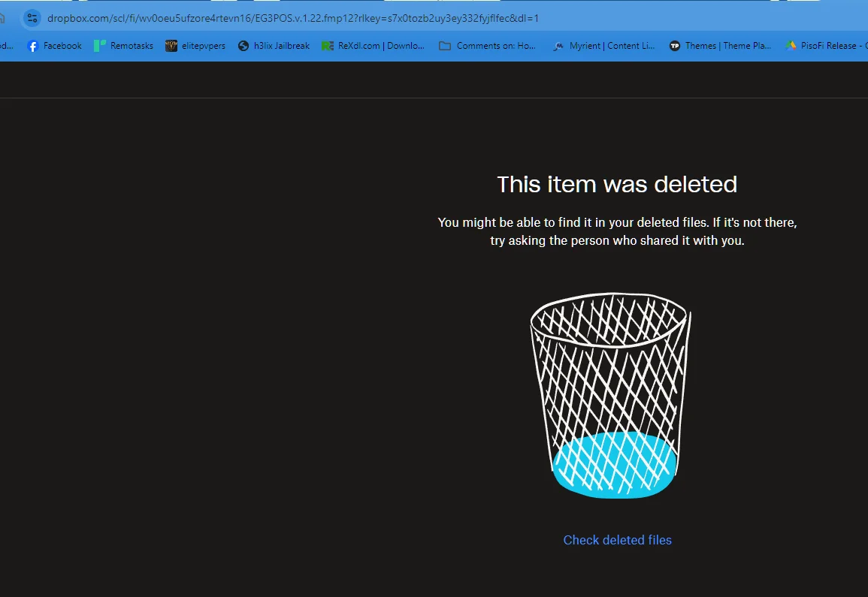Click the Facebook favicon in bookmarks bar

(x=32, y=46)
